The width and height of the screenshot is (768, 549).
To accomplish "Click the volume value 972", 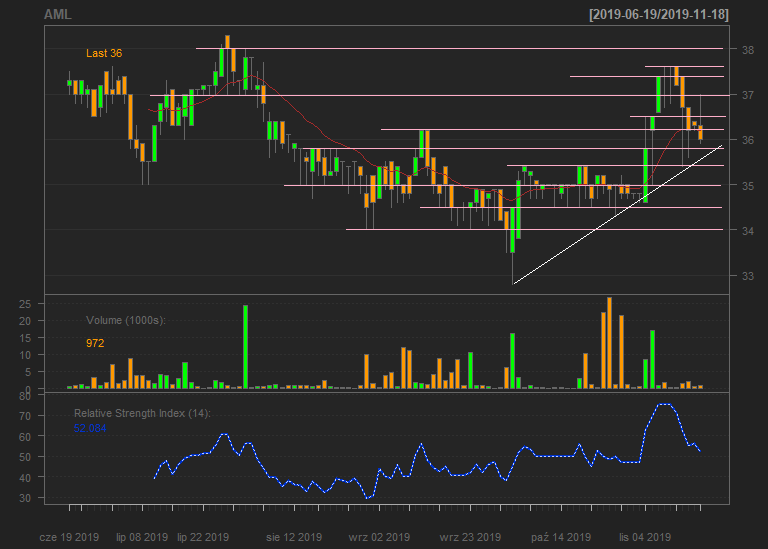I will point(95,343).
